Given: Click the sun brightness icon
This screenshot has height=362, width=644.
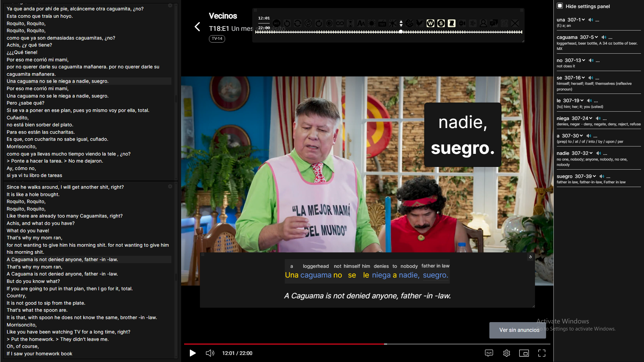Looking at the screenshot, I should pyautogui.click(x=372, y=23).
